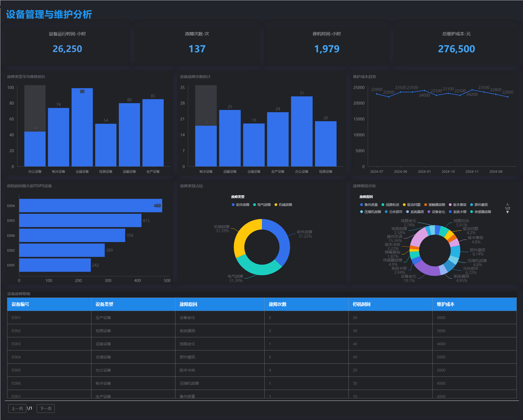The image size is (523, 420).
Task: Select the E002 downtime bar showing 289
Action: tap(62, 250)
